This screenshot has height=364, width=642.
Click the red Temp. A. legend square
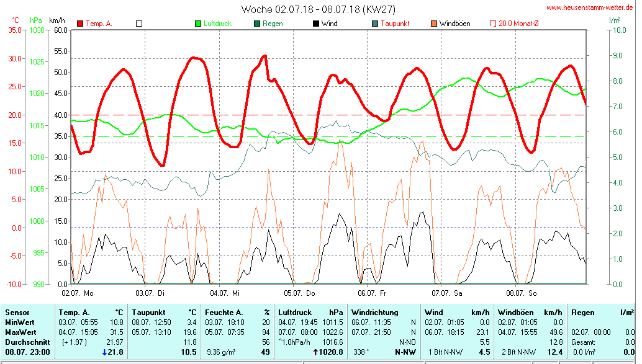pos(80,24)
